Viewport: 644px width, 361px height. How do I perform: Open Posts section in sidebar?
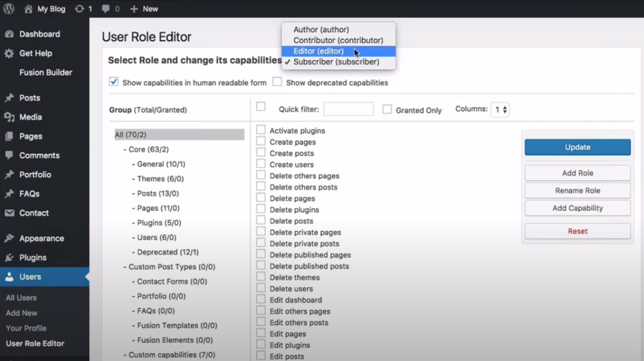(30, 98)
